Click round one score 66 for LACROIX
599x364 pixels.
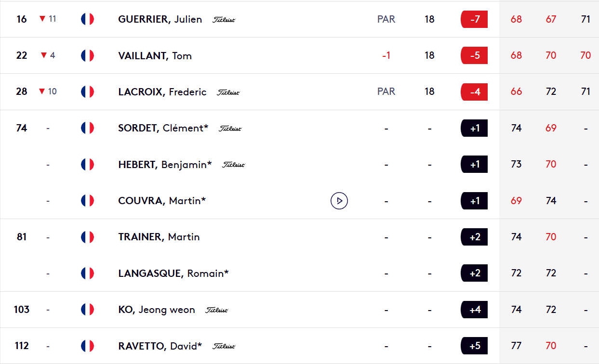click(x=516, y=91)
